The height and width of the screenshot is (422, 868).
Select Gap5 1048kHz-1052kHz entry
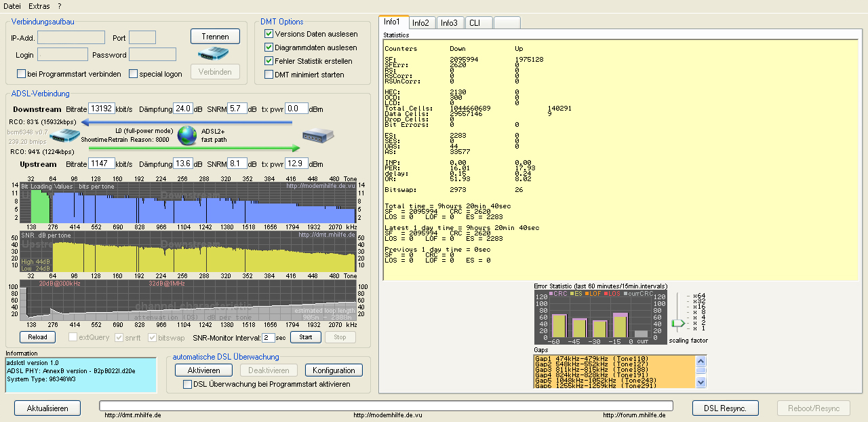(595, 380)
